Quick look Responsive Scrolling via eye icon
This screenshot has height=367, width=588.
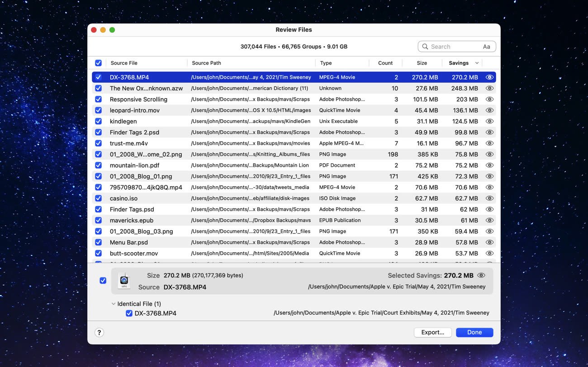(489, 99)
